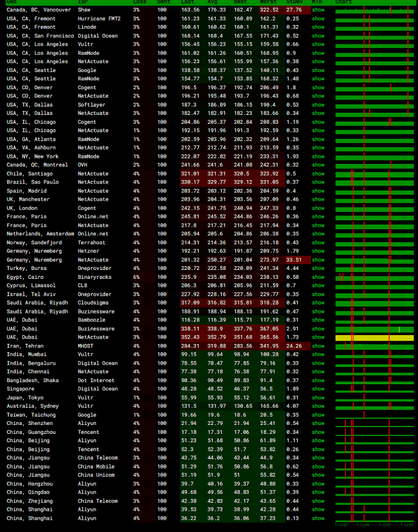
Task: Open 'show' link for Guangzhou Tencent row
Action: click(318, 432)
